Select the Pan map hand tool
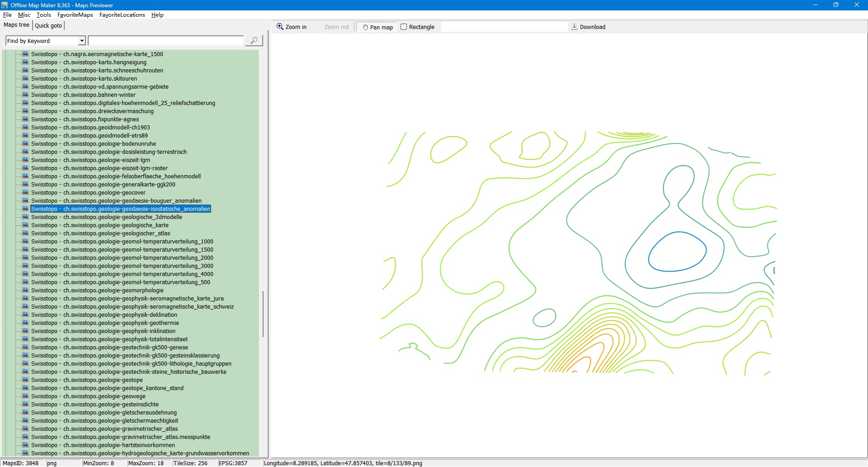Screen dimensions: 868x467 coord(377,27)
